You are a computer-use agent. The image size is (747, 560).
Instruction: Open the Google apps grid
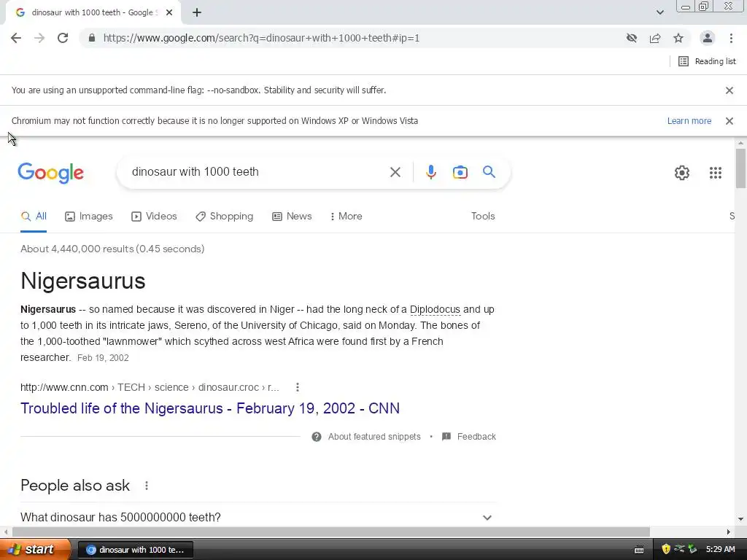tap(716, 173)
